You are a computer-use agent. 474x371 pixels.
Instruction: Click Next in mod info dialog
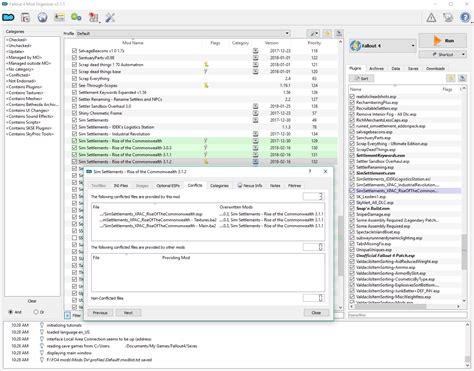pyautogui.click(x=128, y=313)
